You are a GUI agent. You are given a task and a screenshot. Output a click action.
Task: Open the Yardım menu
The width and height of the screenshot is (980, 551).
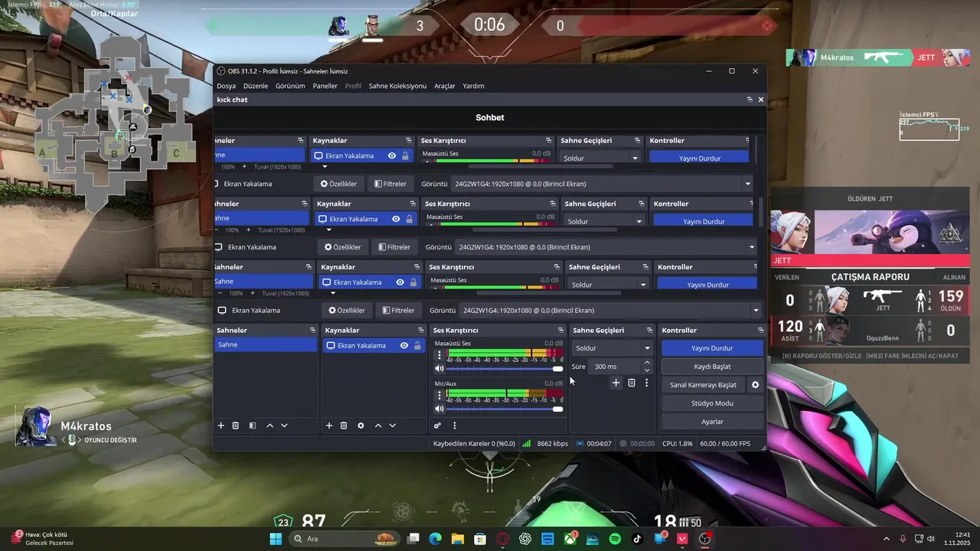click(473, 86)
